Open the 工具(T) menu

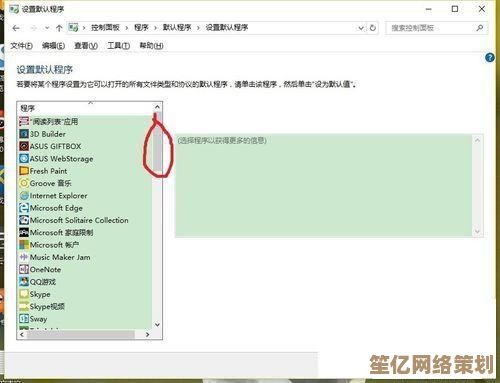[x=118, y=46]
